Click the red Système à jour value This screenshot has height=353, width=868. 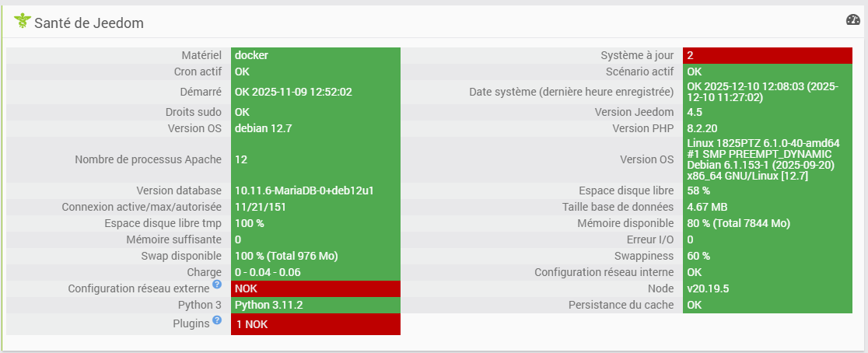768,55
